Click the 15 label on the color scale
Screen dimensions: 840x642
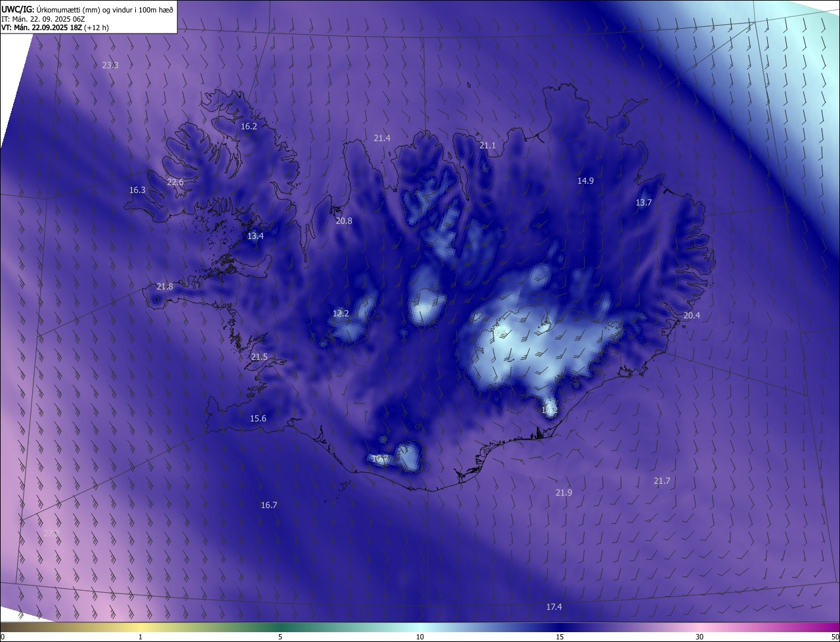pos(560,637)
